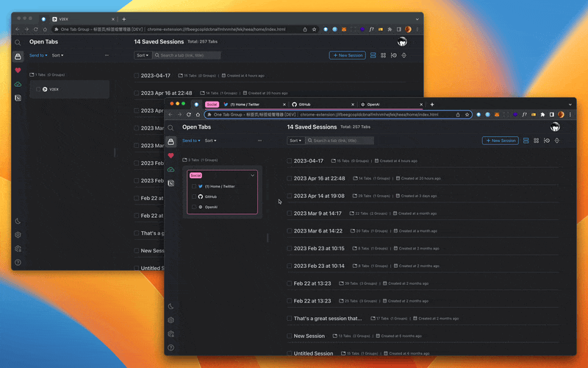
Task: Toggle dark mode moon icon in front window
Action: (x=171, y=306)
